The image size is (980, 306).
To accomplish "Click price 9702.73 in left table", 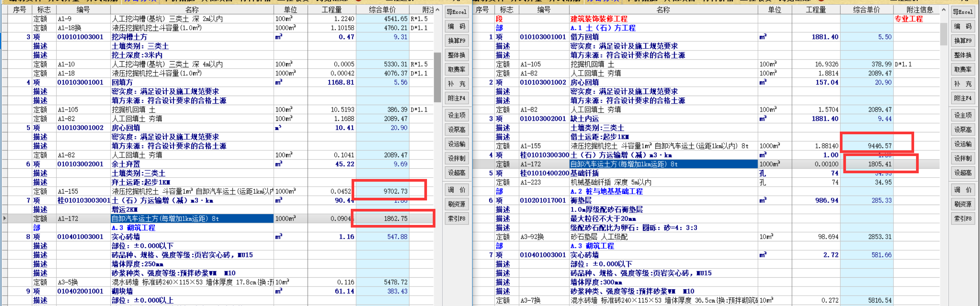I will pyautogui.click(x=396, y=191).
